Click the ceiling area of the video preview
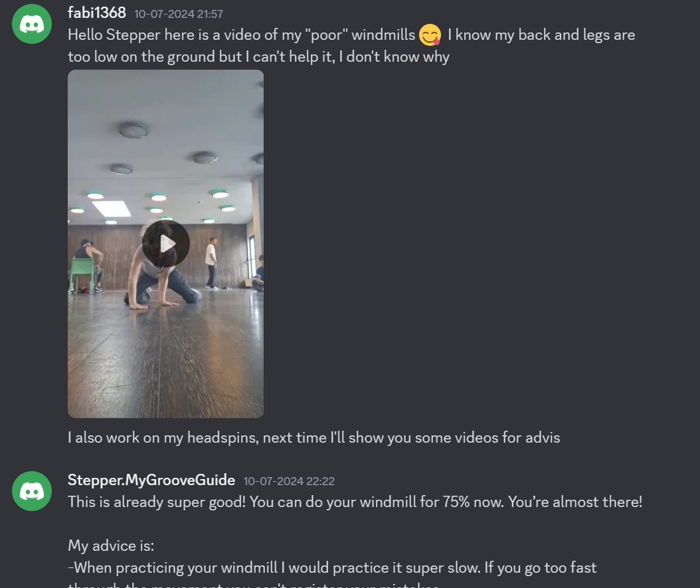This screenshot has width=700, height=588. click(x=165, y=134)
